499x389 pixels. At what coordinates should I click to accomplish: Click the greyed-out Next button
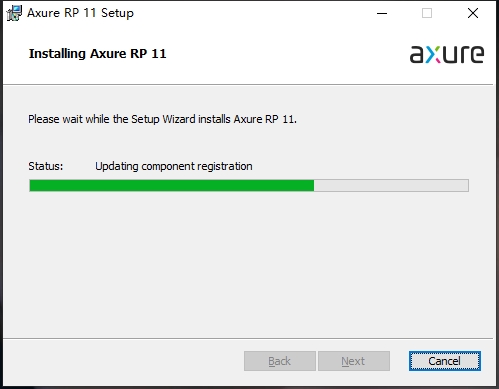(354, 361)
